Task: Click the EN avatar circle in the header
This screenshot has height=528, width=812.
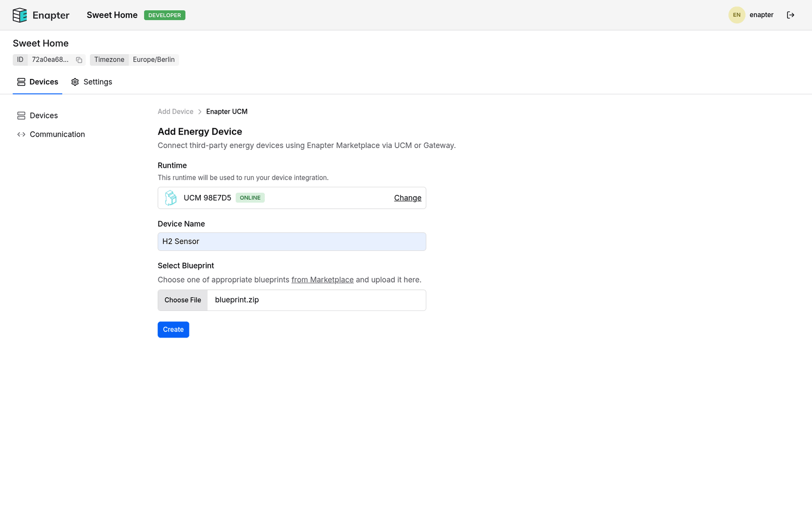Action: point(737,15)
